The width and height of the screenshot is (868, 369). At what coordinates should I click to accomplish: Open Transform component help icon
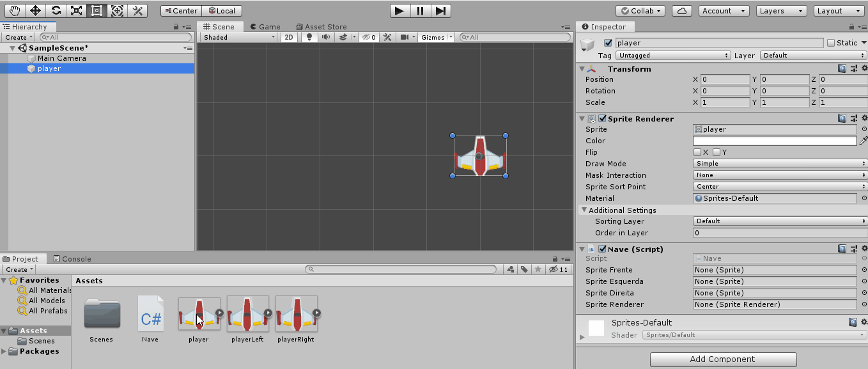click(842, 68)
